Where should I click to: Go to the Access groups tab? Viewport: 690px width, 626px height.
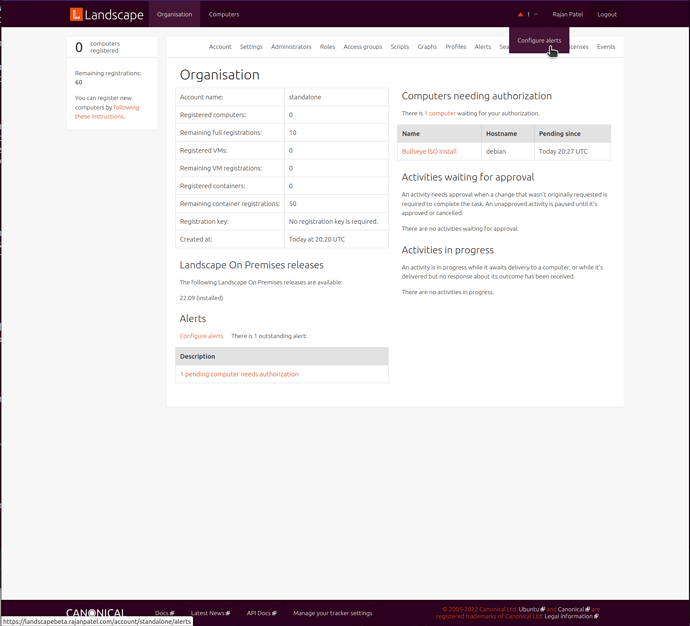coord(362,47)
